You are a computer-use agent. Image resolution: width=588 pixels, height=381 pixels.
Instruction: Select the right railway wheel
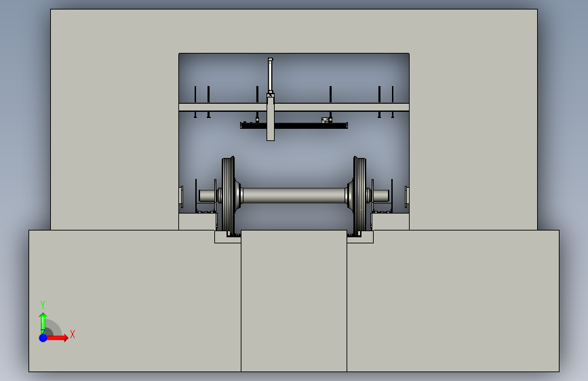click(x=359, y=196)
